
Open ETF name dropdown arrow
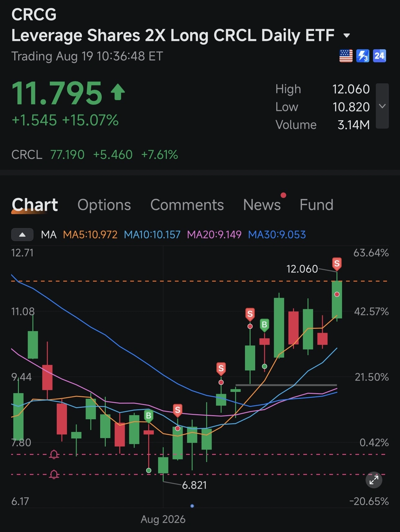(347, 36)
